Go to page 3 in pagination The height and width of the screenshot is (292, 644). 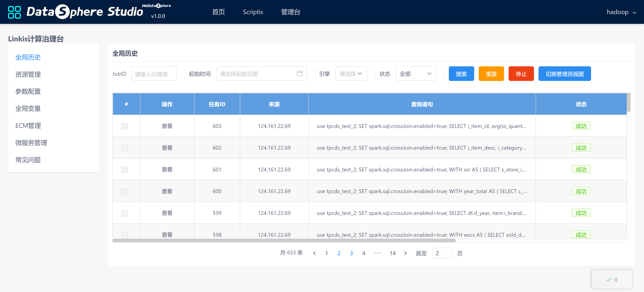point(351,253)
